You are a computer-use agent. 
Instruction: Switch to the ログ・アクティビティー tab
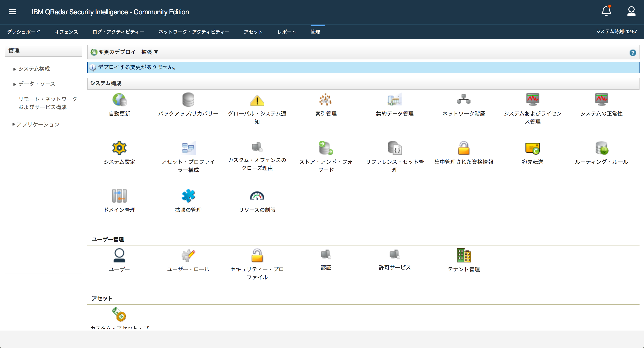pos(118,32)
